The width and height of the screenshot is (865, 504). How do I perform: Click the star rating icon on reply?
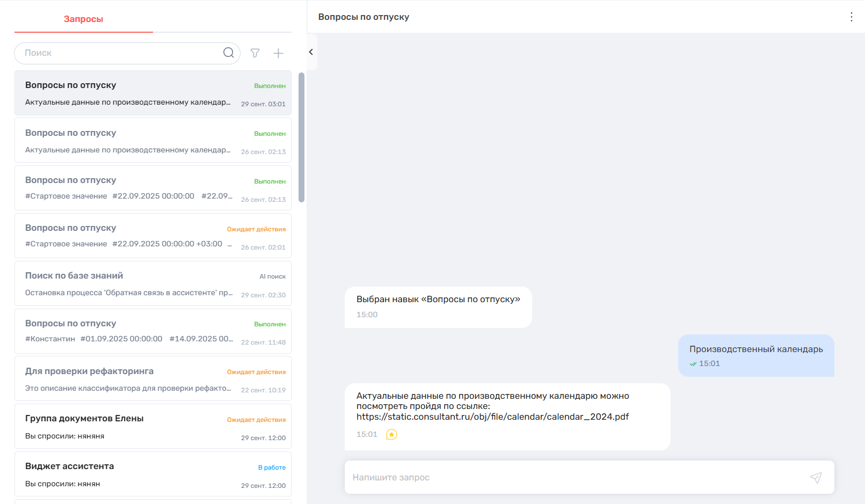coord(391,435)
